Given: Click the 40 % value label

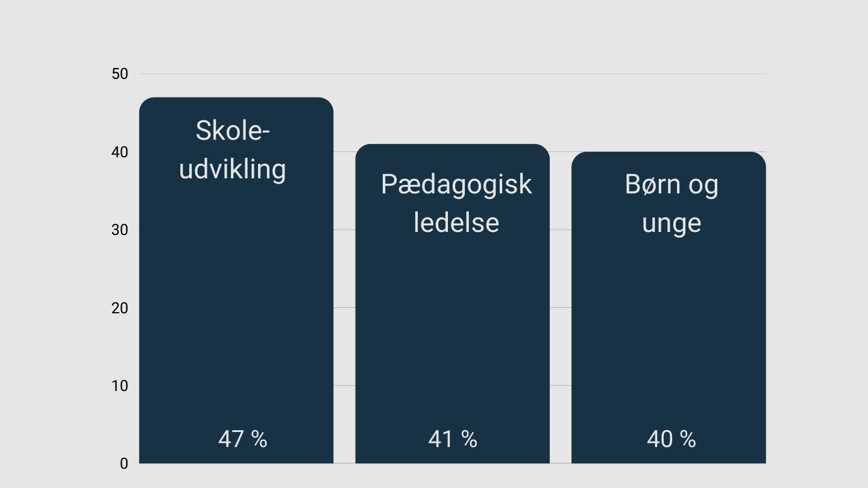Looking at the screenshot, I should pyautogui.click(x=671, y=439).
